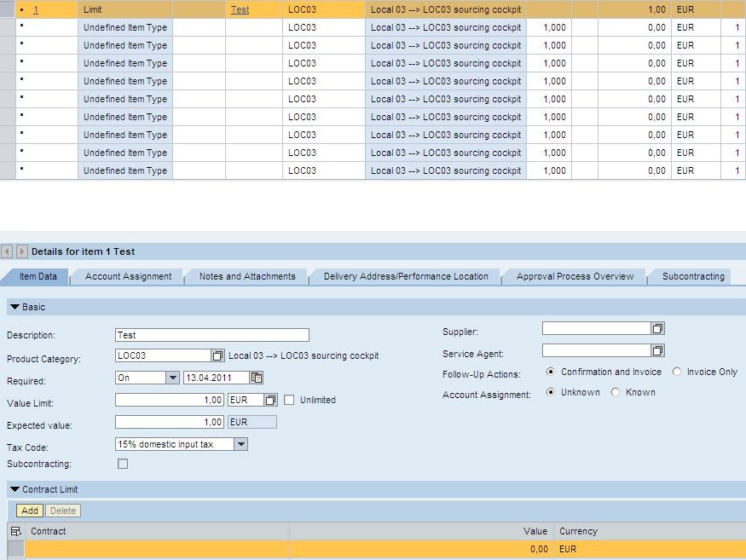Image resolution: width=746 pixels, height=560 pixels.
Task: Open the Account Assignment tab
Action: tap(129, 276)
